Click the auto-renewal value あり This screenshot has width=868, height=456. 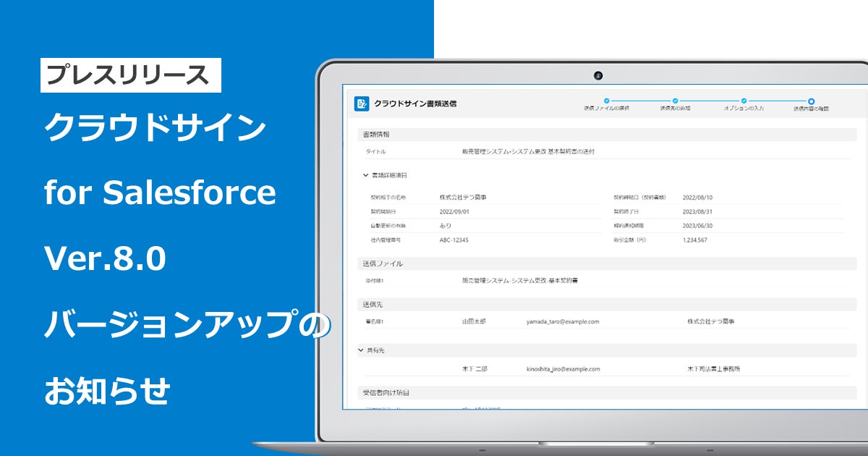point(446,225)
